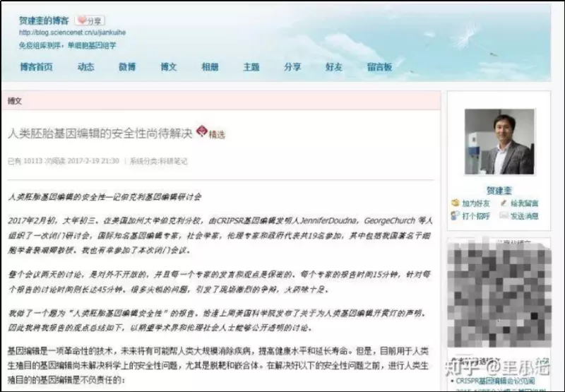Image resolution: width=565 pixels, height=392 pixels.
Task: Click the blog title 贺建奎的博客
Action: click(44, 20)
